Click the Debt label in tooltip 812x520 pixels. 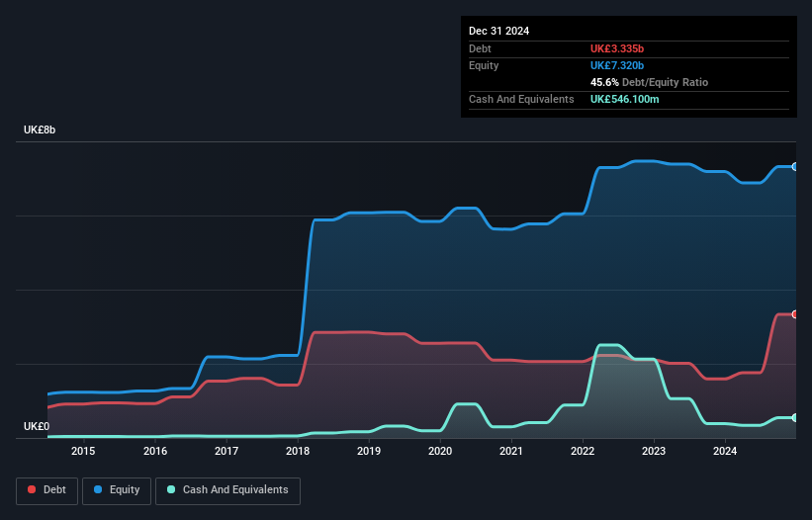click(x=480, y=48)
